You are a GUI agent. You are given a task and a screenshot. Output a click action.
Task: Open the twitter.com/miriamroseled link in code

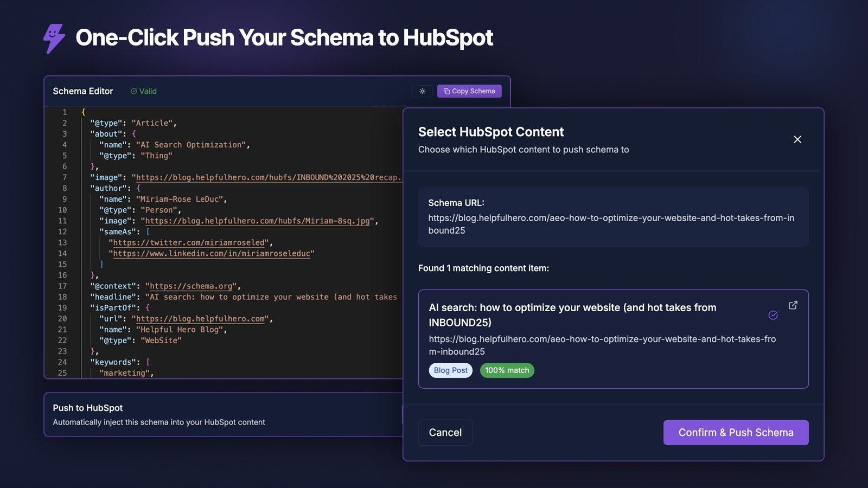pos(189,243)
